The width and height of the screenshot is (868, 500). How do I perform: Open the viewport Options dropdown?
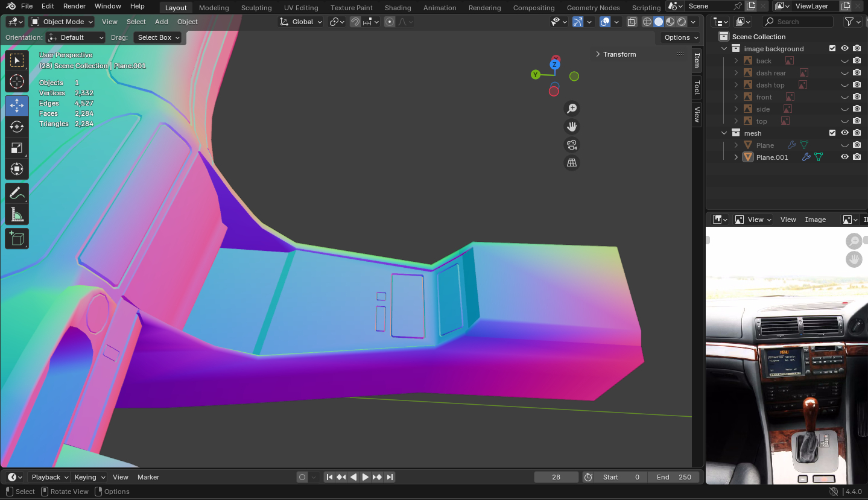coord(681,37)
